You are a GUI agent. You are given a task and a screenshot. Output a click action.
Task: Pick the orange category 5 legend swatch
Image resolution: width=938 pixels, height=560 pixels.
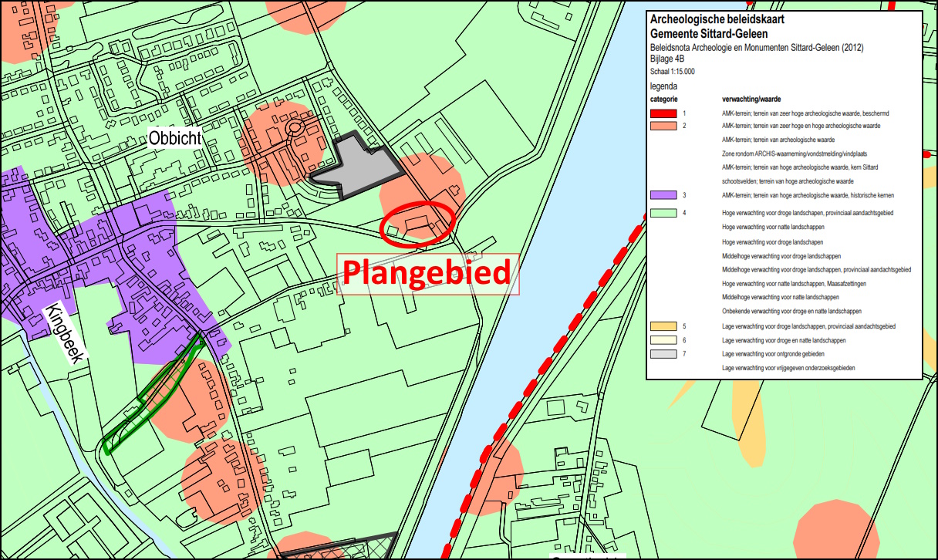pos(663,326)
